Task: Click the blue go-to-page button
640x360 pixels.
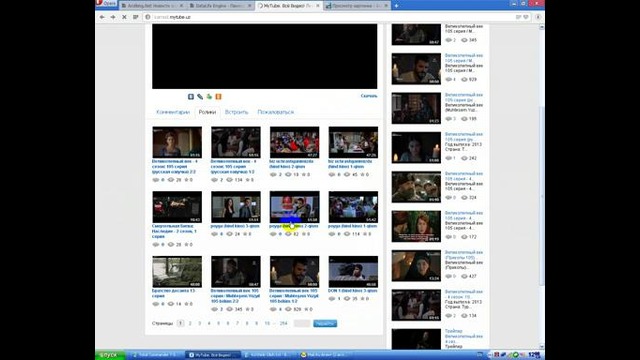Action: (x=325, y=323)
